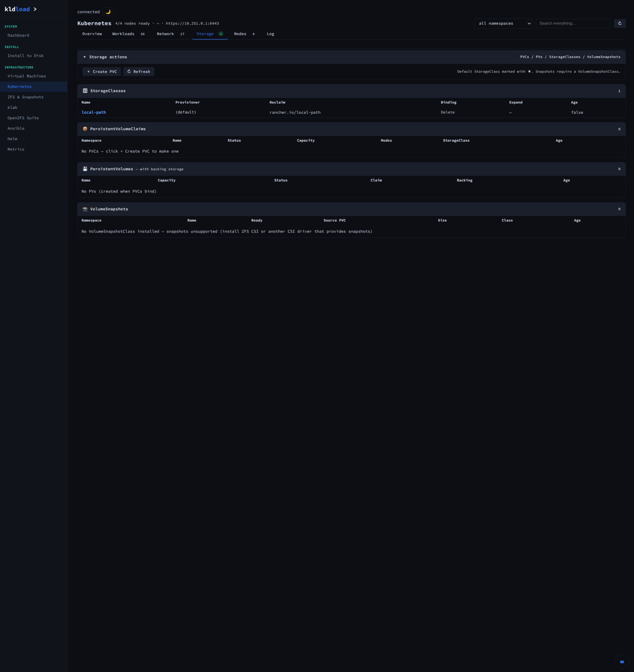
Task: Open the Log tab
Action: click(x=270, y=34)
